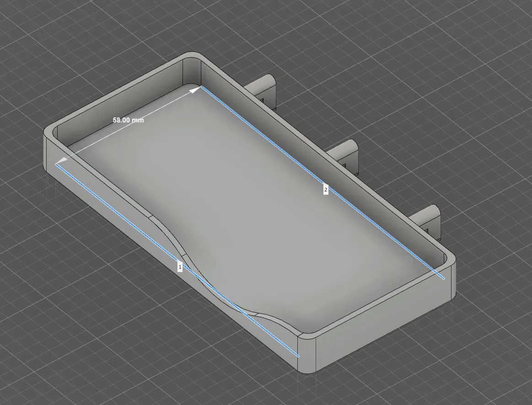Image resolution: width=532 pixels, height=405 pixels.
Task: Select measurement point marker 2
Action: (326, 190)
